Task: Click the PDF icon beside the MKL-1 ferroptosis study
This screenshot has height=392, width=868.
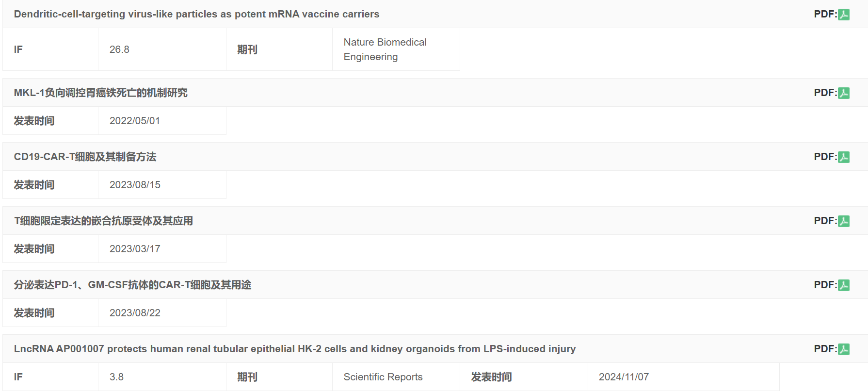Action: tap(844, 93)
